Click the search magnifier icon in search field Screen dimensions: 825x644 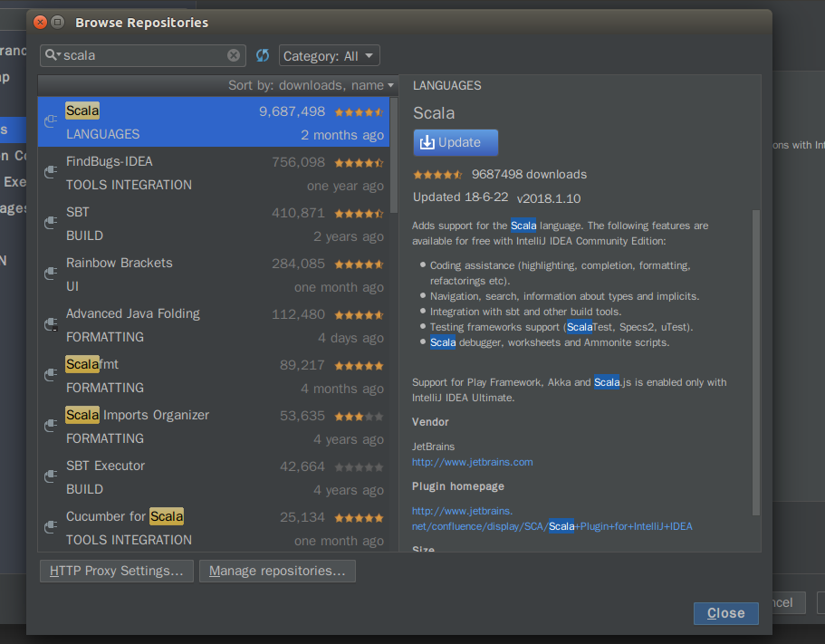[x=52, y=54]
